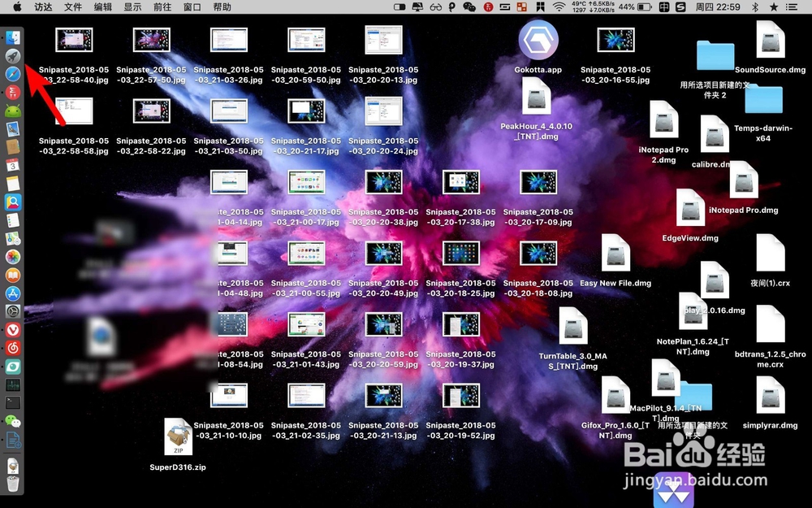Select thumbnail Snipaste_2018-05-03_20-16-55.jpg
The image size is (812, 508).
[615, 40]
